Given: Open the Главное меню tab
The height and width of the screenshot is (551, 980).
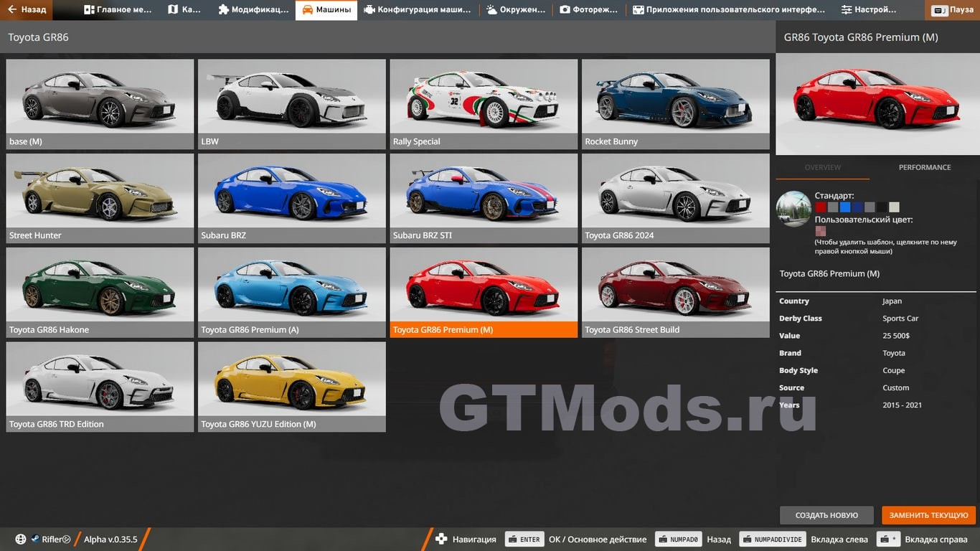Looking at the screenshot, I should coord(118,10).
